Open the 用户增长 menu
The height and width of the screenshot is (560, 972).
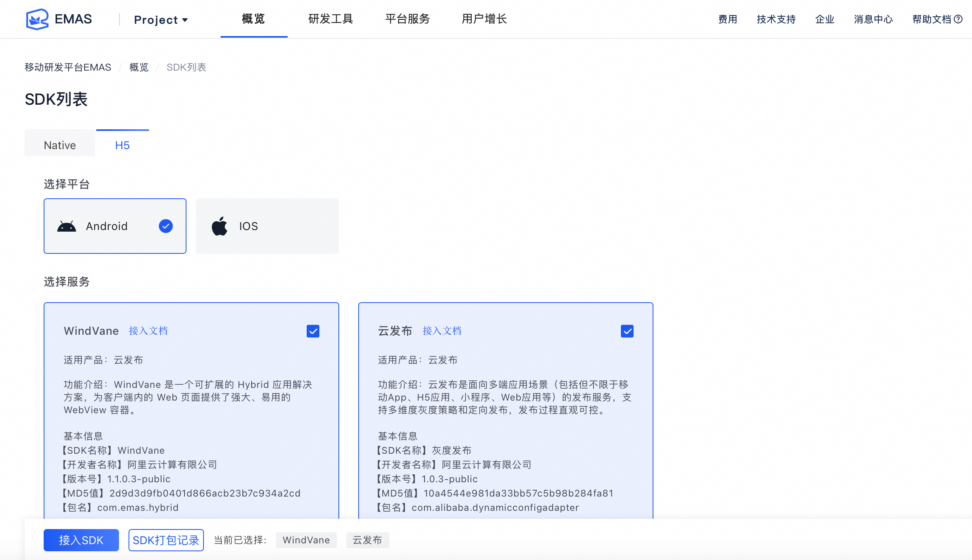pyautogui.click(x=484, y=19)
